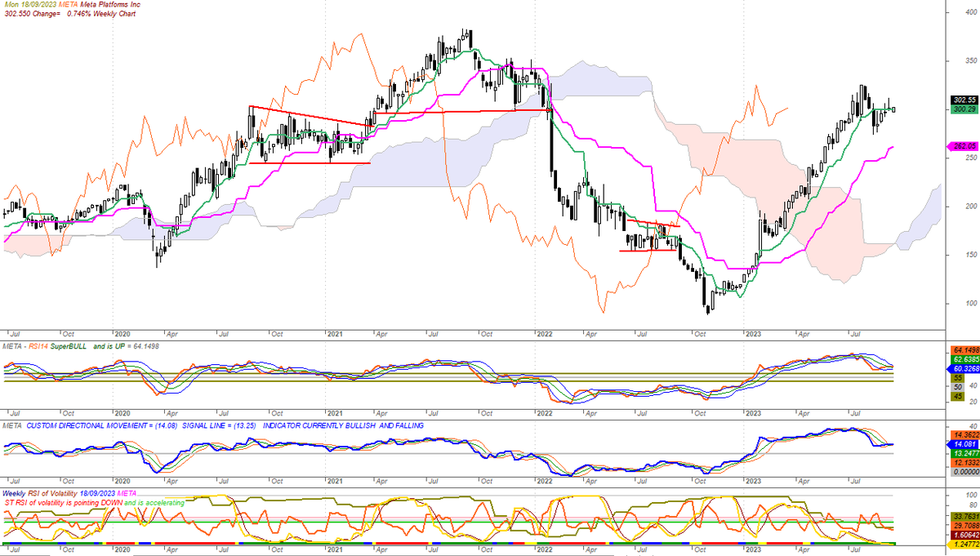Screen dimensions: 980x556
Task: Click the 'Meta Platforms Inc' company name
Action: pos(110,6)
